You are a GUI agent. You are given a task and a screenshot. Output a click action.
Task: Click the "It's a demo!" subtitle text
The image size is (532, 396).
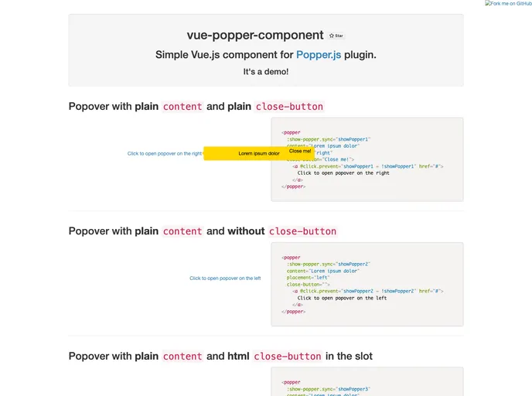(266, 72)
